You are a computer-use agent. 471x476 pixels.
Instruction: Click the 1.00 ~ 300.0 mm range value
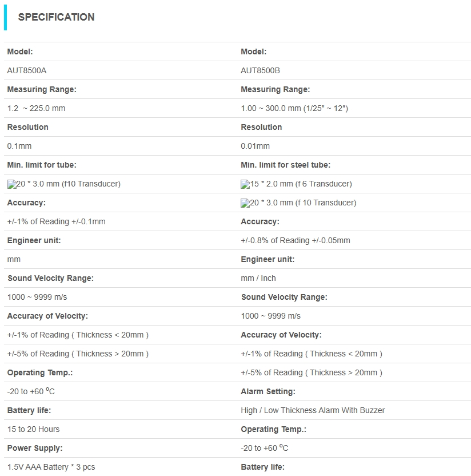point(294,108)
